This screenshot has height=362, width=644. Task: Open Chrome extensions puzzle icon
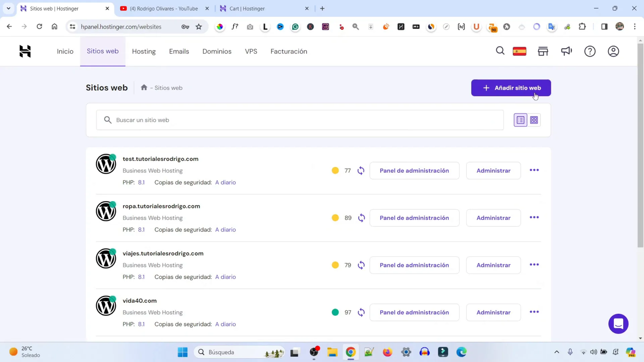coord(582,27)
